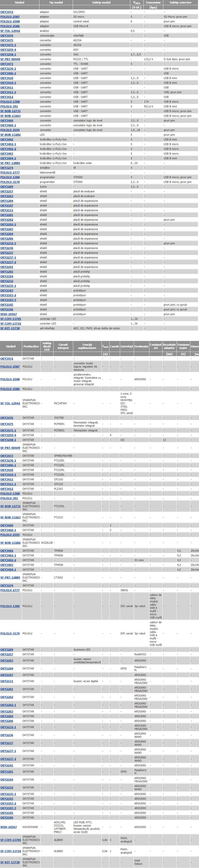Screen dimensions: 199x868
Task: Click the Destinație column header
Action: (141, 346)
